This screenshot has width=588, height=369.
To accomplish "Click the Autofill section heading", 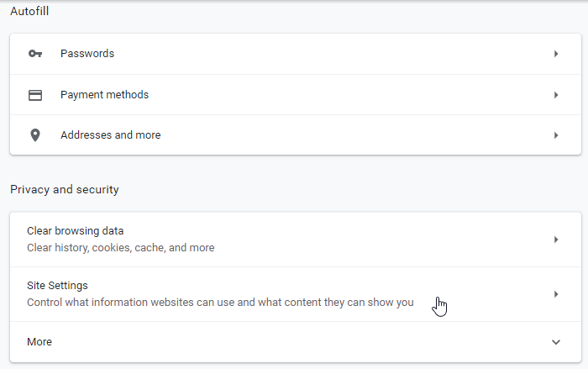I will pyautogui.click(x=29, y=11).
